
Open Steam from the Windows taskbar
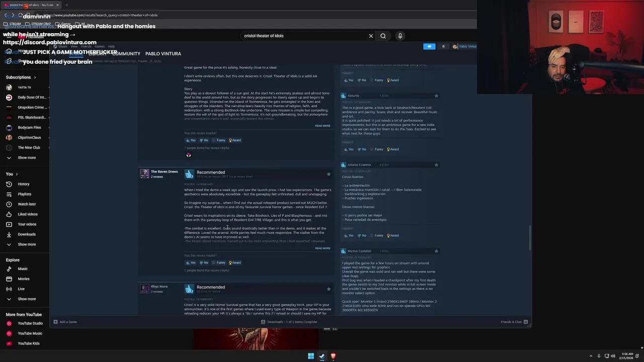click(x=322, y=356)
